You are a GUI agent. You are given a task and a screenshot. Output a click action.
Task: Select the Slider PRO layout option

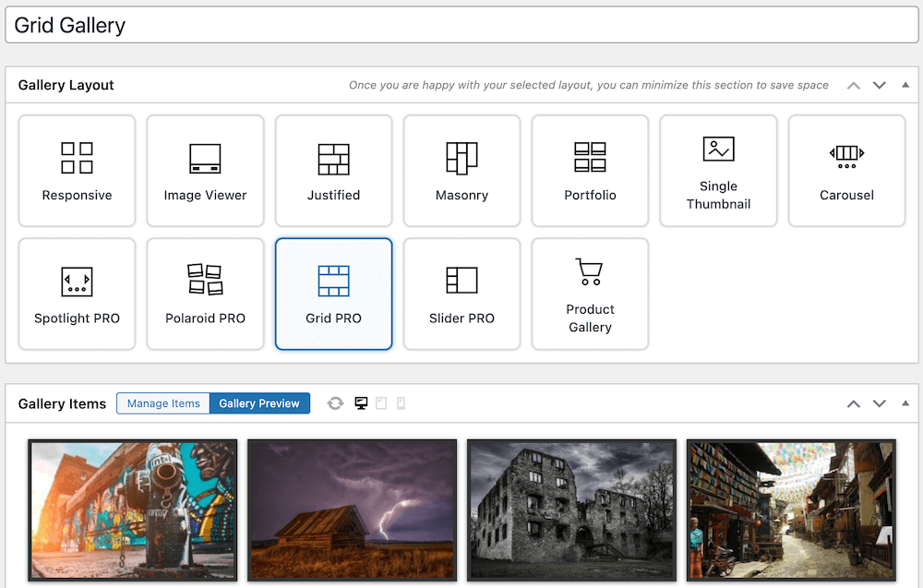tap(461, 294)
